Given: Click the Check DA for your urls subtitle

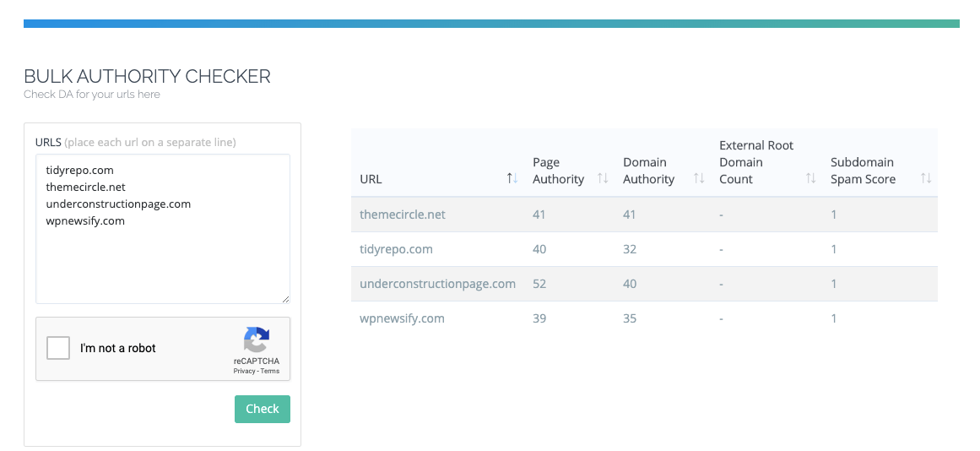Looking at the screenshot, I should [x=92, y=95].
